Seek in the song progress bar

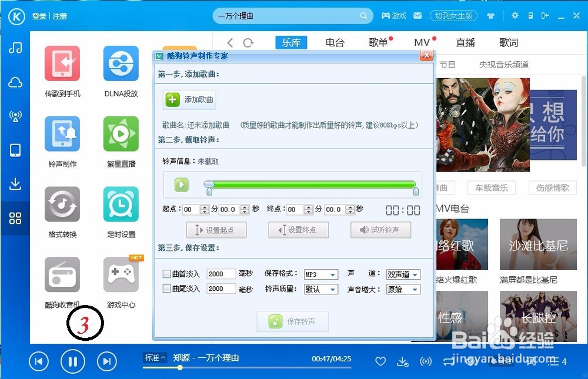247,368
